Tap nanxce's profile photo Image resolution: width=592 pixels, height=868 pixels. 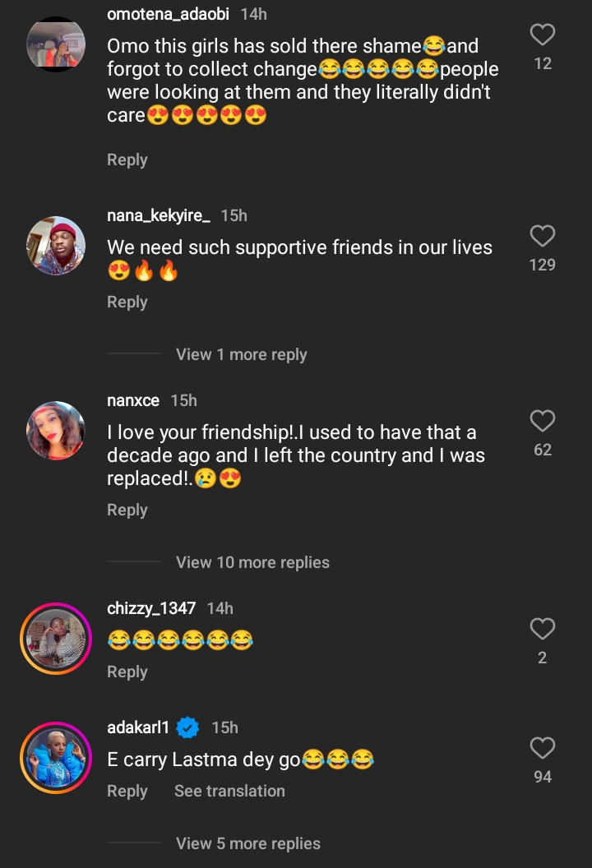56,431
